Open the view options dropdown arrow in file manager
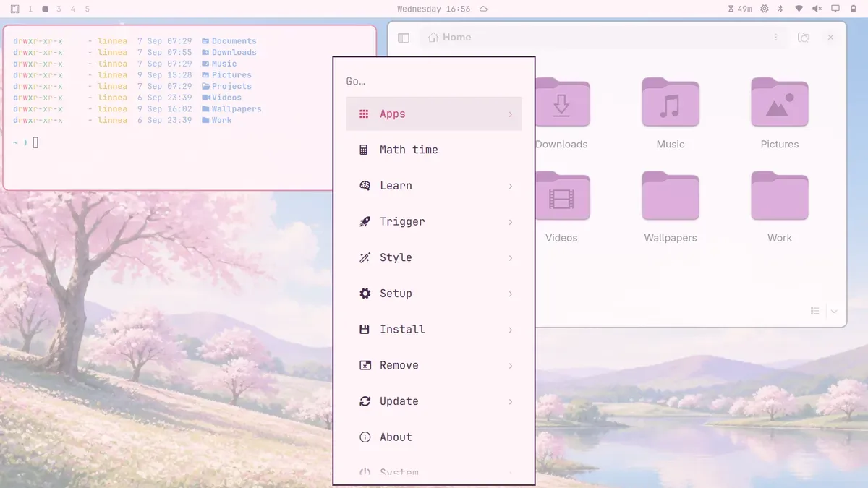Image resolution: width=868 pixels, height=488 pixels. tap(834, 311)
